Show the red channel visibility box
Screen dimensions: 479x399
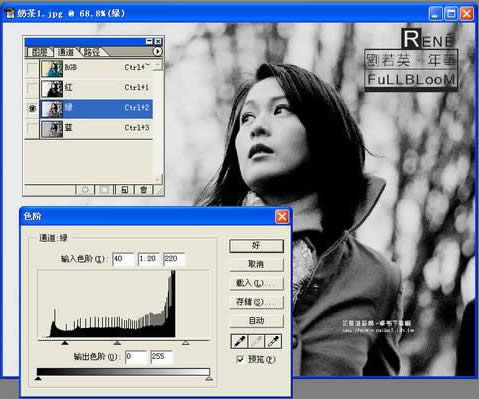(x=32, y=88)
